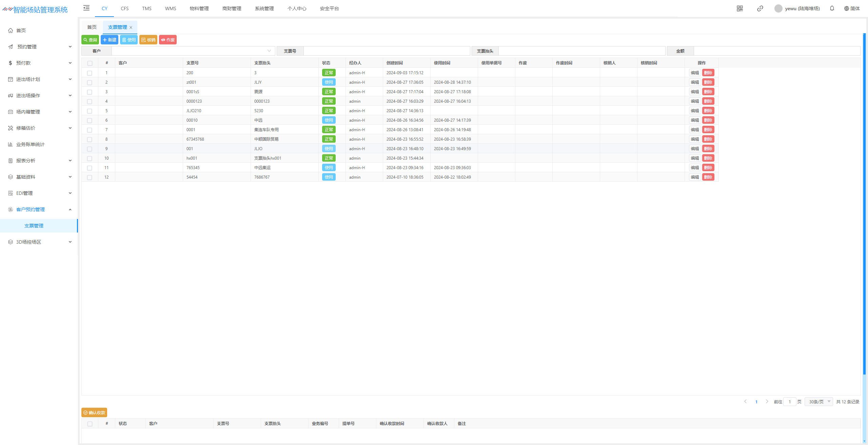Open the 客户 dropdown filter
The width and height of the screenshot is (868, 445).
[x=193, y=51]
